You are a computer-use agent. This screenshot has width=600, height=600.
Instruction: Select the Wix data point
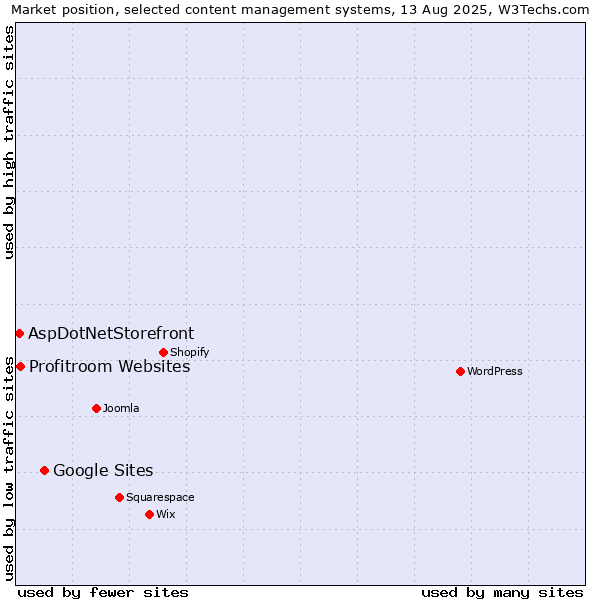pos(150,515)
